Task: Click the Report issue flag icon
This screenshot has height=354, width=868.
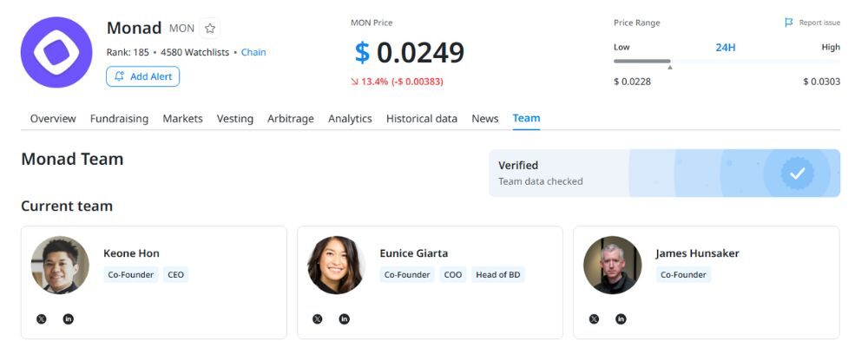Action: click(788, 23)
